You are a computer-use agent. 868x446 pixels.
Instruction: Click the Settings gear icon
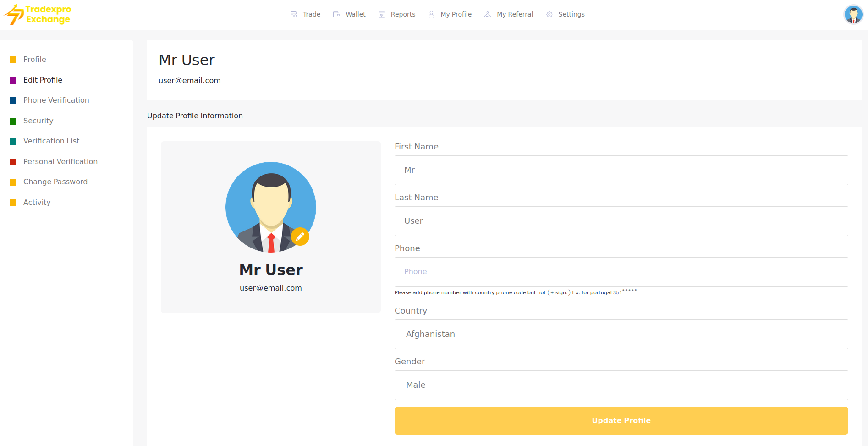click(549, 15)
